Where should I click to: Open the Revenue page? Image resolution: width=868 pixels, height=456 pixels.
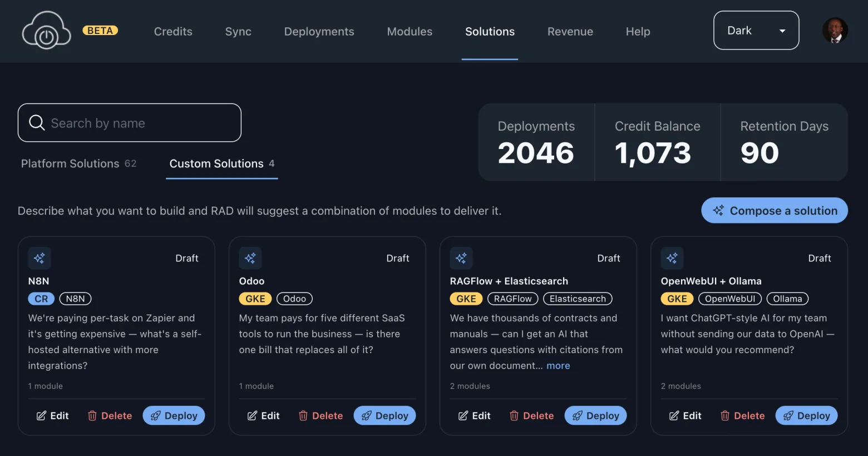coord(570,32)
